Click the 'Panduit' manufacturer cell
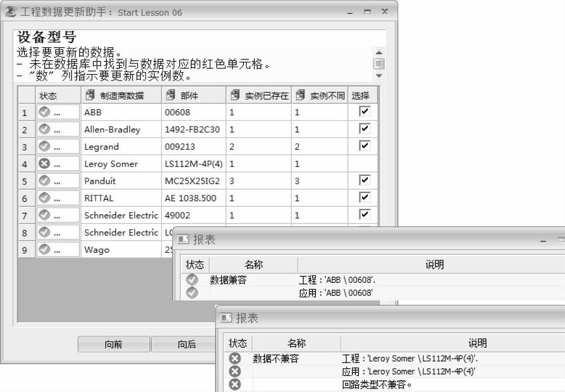This screenshot has height=392, width=565. click(x=121, y=181)
